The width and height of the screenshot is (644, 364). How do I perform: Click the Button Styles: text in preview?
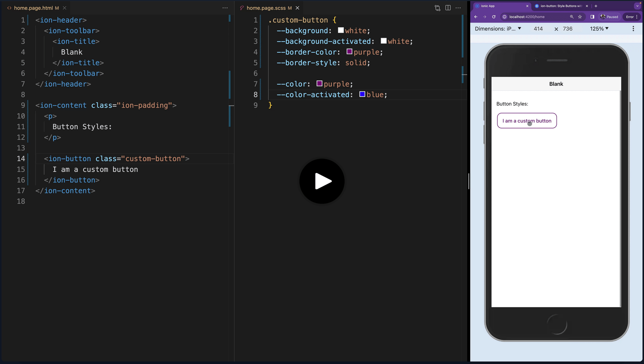[x=512, y=104]
